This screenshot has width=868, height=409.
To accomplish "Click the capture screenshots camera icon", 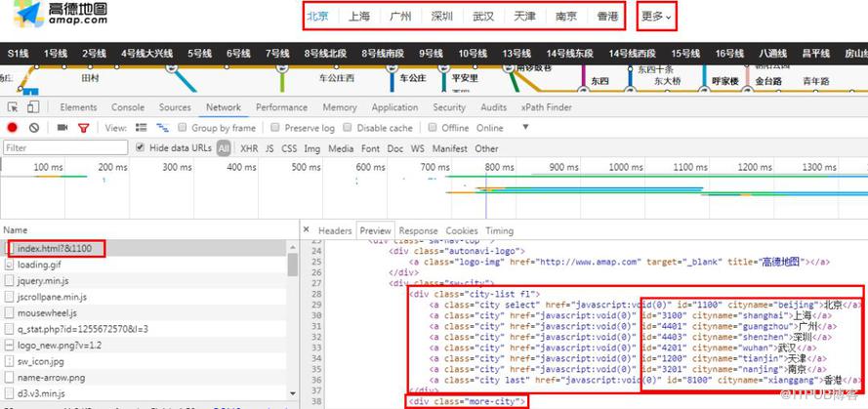I will (62, 128).
